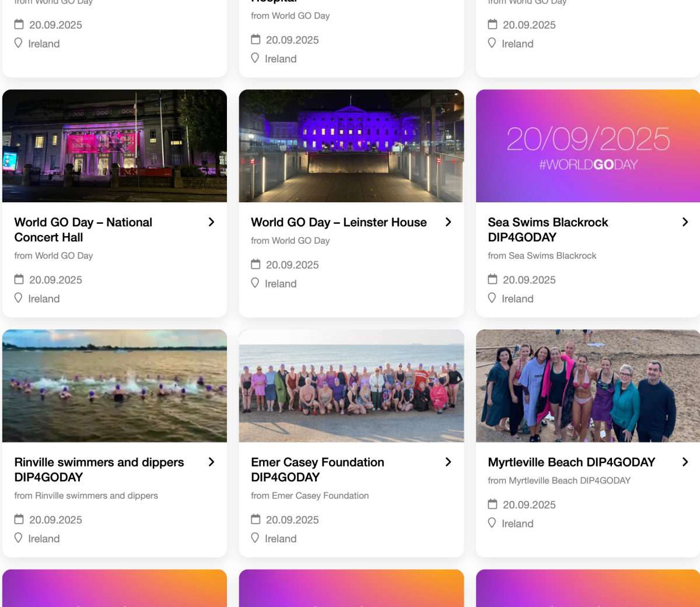Click location pin on Myrtleville Beach card

pos(492,522)
